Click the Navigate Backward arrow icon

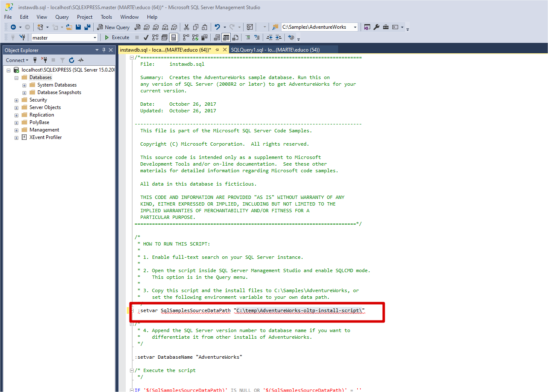click(x=13, y=27)
